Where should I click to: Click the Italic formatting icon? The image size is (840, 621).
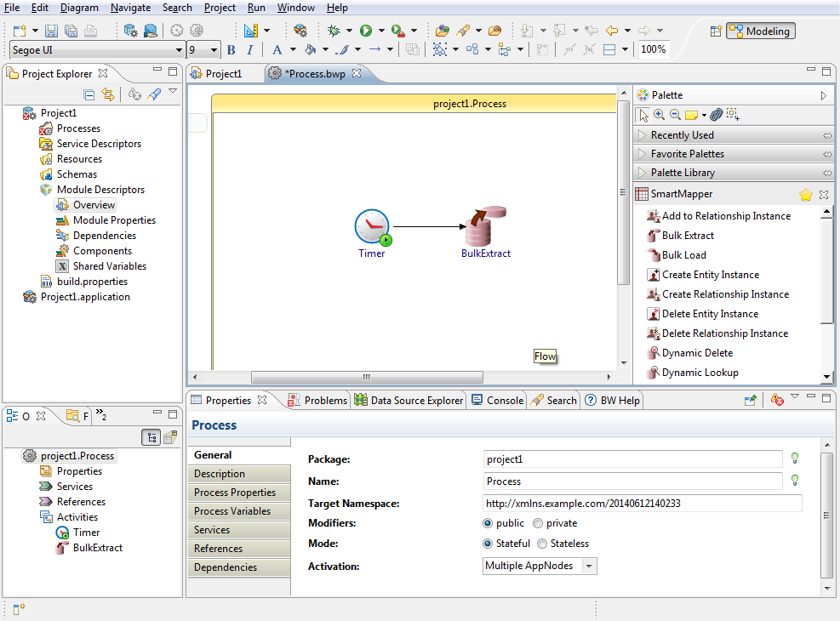tap(249, 49)
